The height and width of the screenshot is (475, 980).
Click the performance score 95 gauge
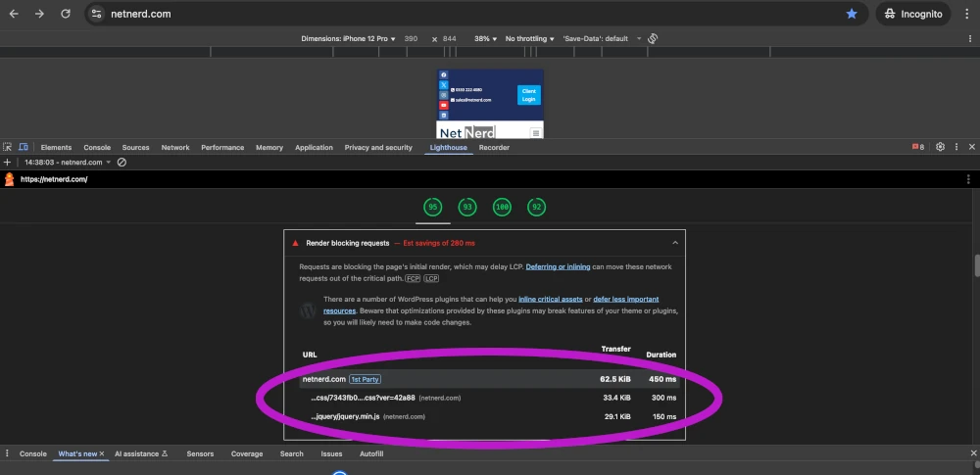click(x=432, y=207)
